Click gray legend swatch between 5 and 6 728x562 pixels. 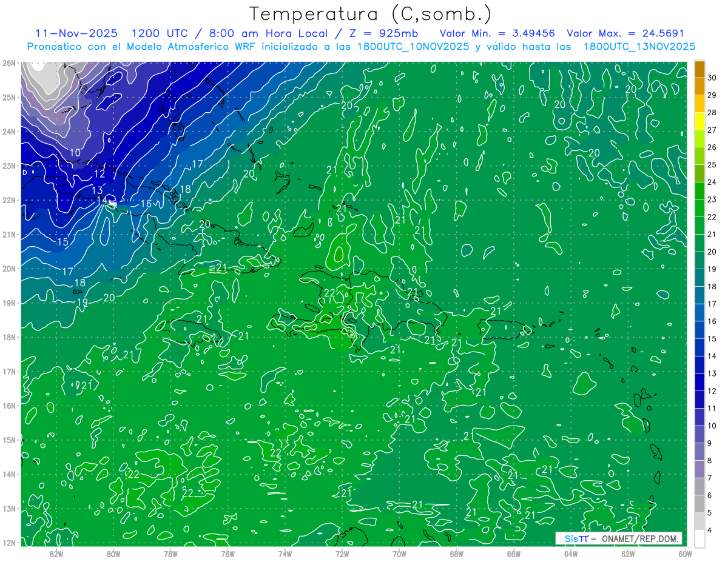point(699,504)
